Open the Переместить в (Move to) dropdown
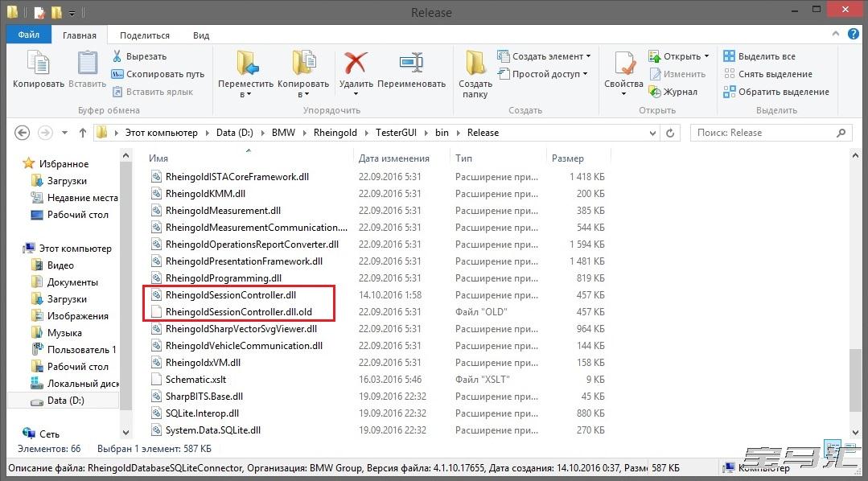 [x=245, y=94]
